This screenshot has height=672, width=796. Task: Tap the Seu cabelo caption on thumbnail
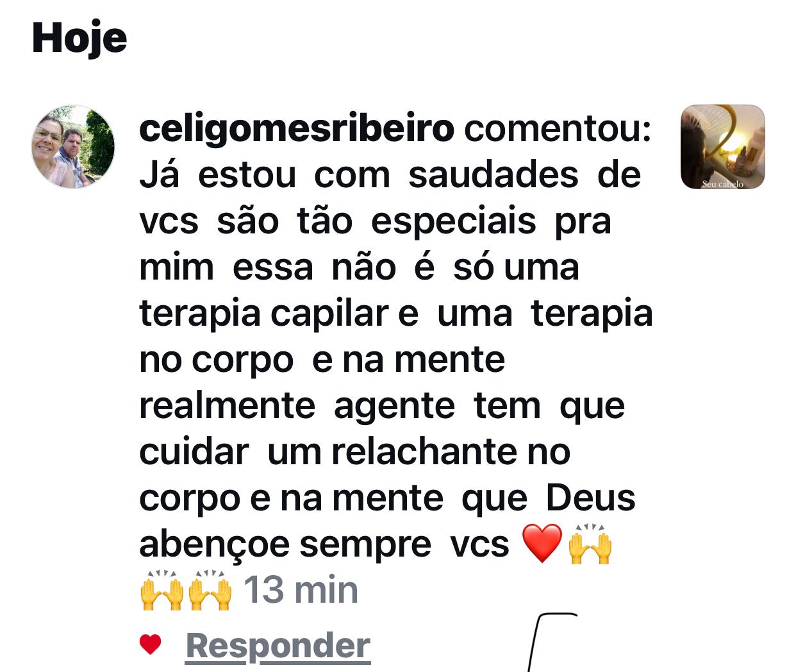coord(722,184)
